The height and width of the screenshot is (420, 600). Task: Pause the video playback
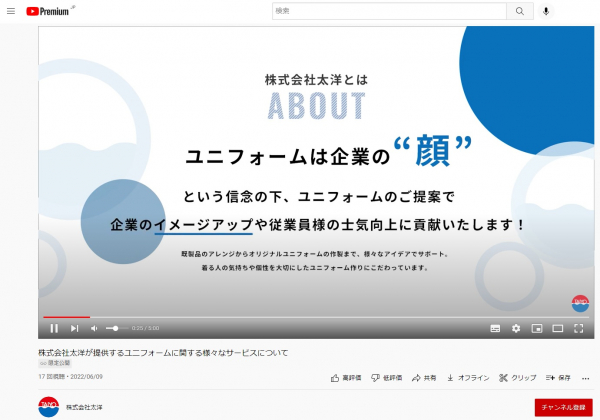point(54,328)
